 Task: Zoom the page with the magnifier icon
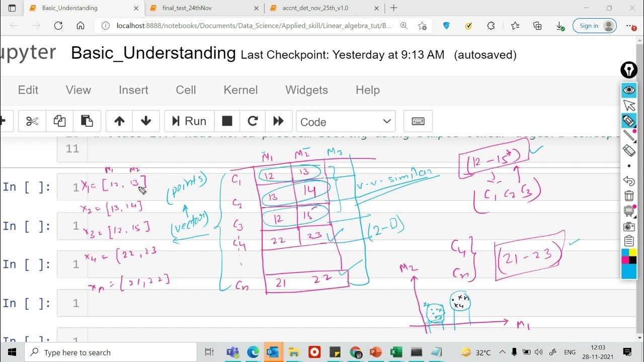[x=404, y=26]
